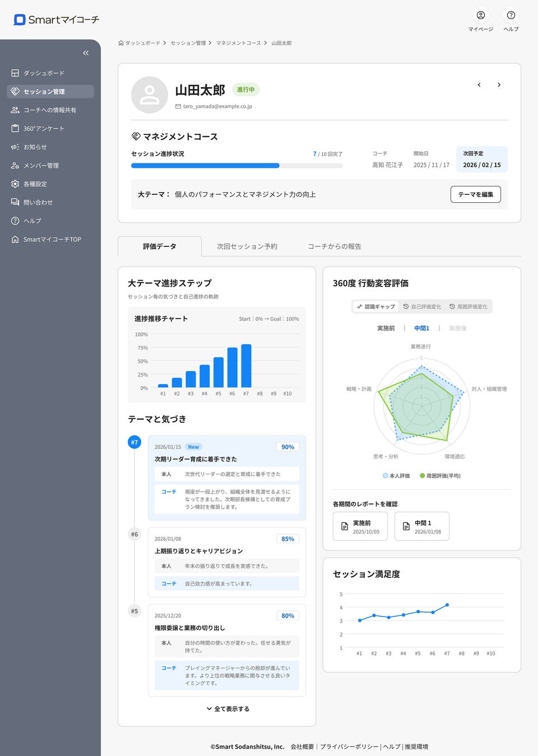Open 実施前 2025/10/05 report

pyautogui.click(x=360, y=526)
